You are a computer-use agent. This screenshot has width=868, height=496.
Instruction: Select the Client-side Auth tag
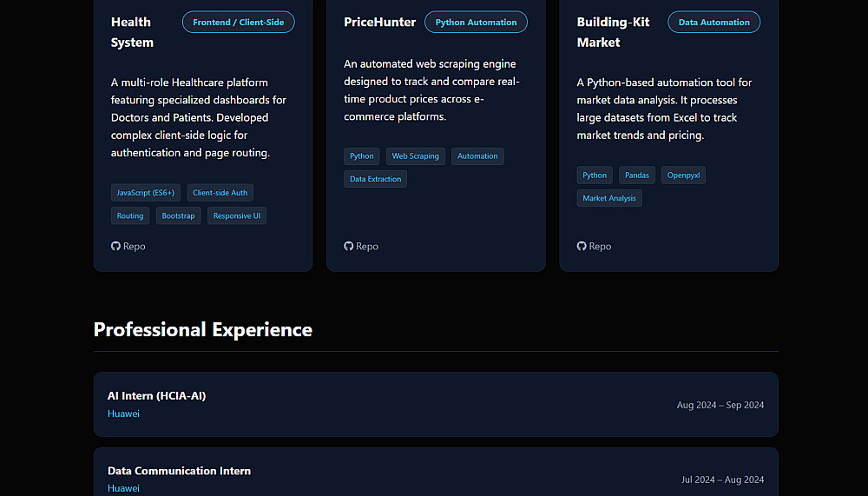[x=220, y=193]
